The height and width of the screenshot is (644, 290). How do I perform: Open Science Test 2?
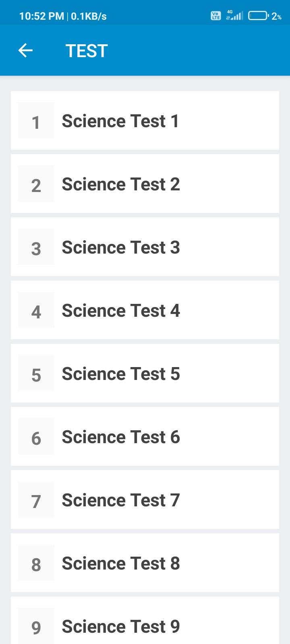coord(145,184)
